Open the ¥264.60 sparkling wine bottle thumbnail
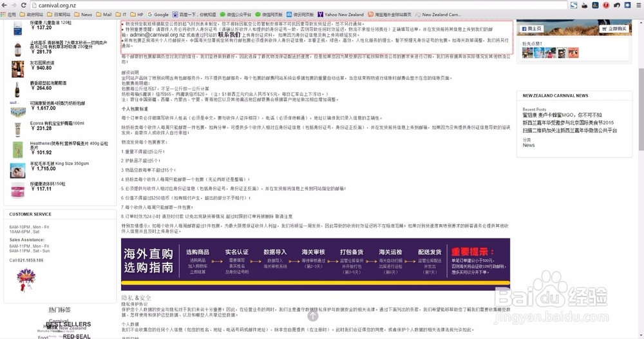The height and width of the screenshot is (339, 644). point(17,89)
